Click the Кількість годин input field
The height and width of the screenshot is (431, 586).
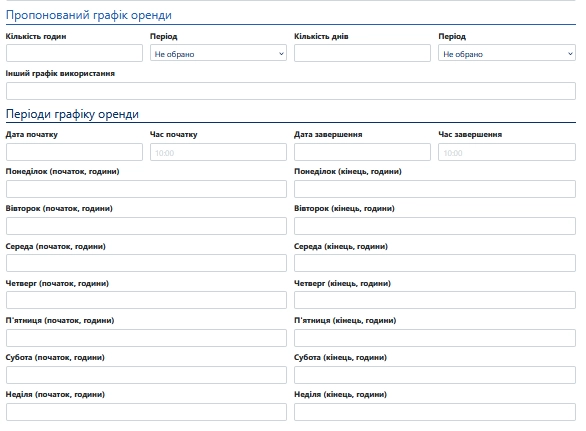74,53
